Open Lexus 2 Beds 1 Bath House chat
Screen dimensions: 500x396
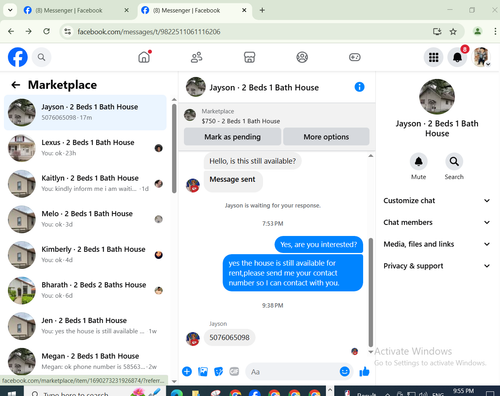point(85,148)
